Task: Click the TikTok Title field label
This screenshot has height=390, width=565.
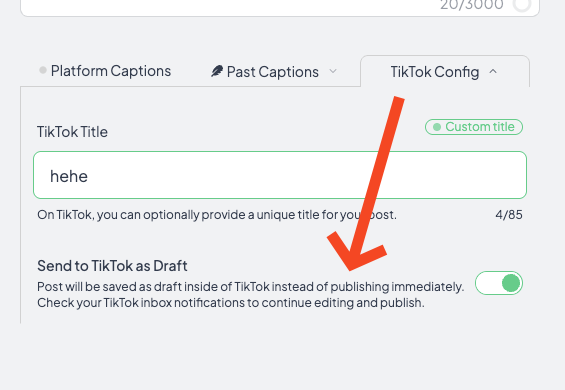Action: click(72, 132)
